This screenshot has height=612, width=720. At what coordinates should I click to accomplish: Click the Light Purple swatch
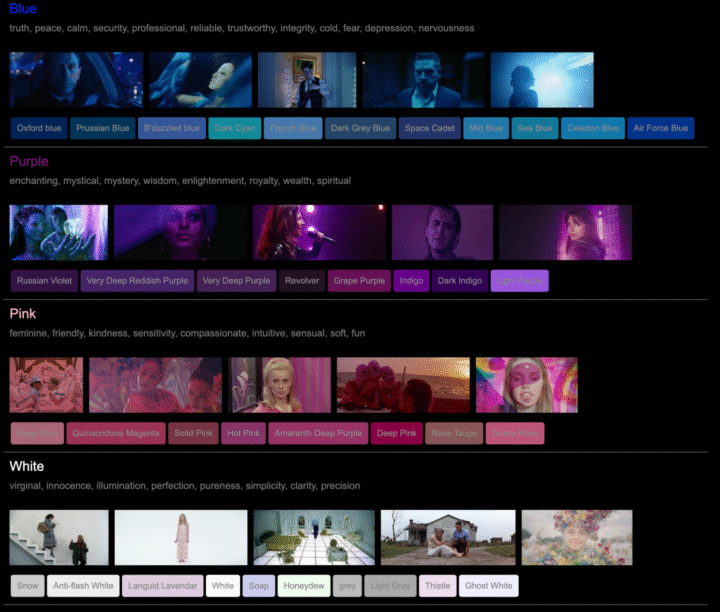point(519,281)
